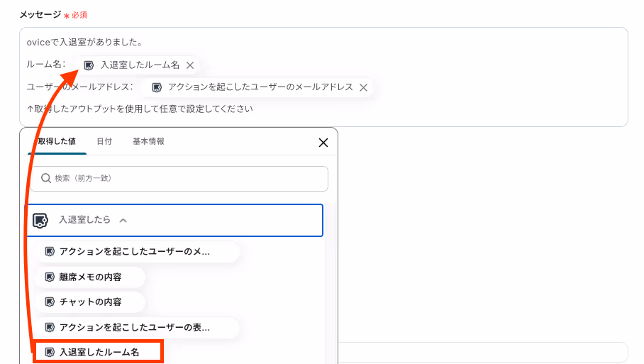
Task: Close the output value picker panel
Action: [323, 143]
